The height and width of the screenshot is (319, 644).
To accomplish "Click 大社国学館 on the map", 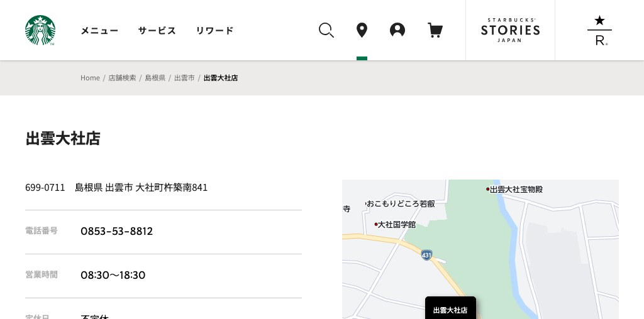I will [395, 225].
